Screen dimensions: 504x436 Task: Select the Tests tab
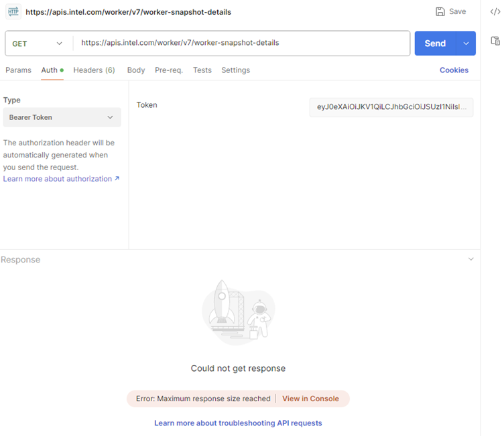coord(202,70)
